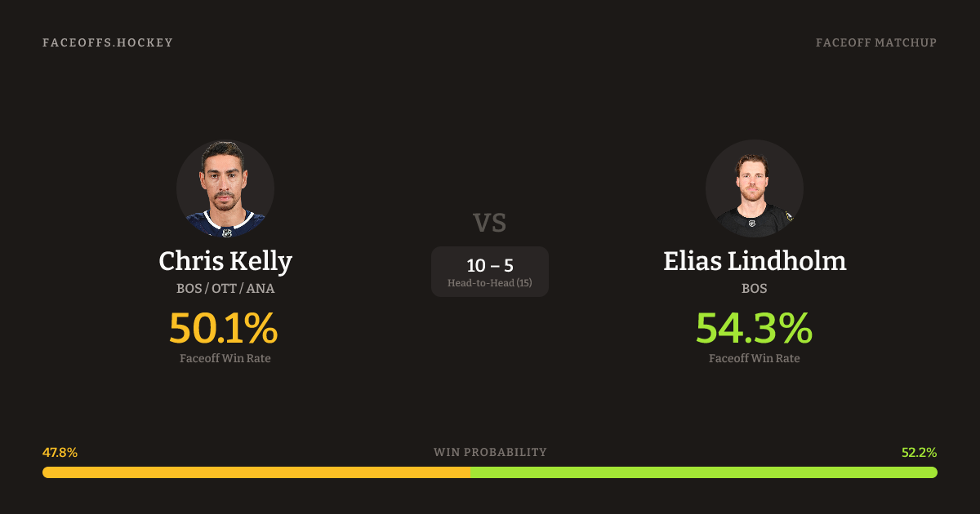Viewport: 980px width, 514px height.
Task: Click the green segment of probability bar
Action: 703,472
